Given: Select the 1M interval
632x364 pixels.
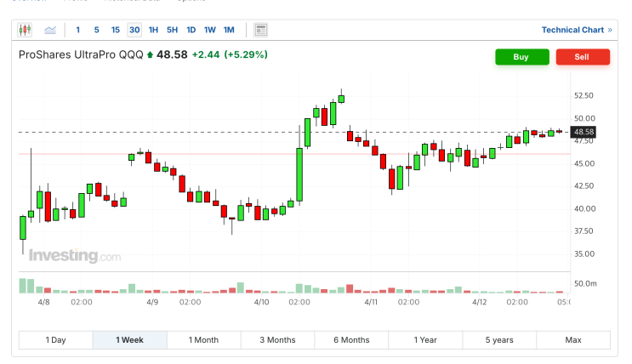Looking at the screenshot, I should (229, 30).
